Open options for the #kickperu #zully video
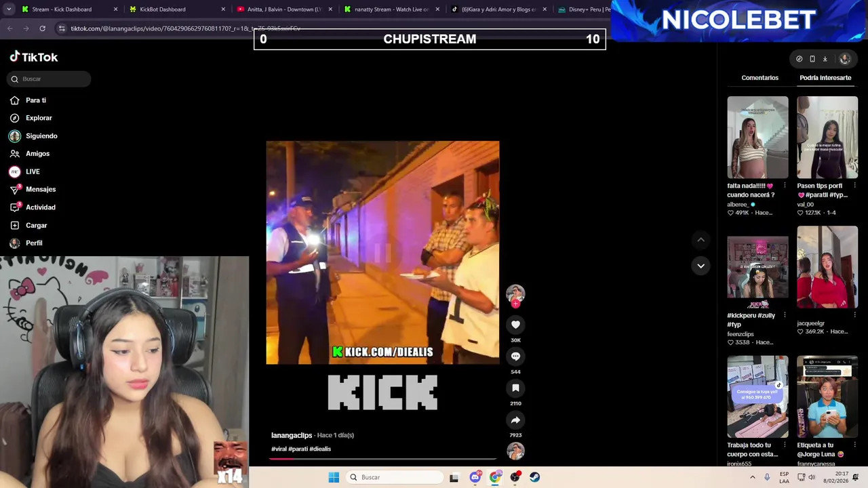 coord(785,315)
